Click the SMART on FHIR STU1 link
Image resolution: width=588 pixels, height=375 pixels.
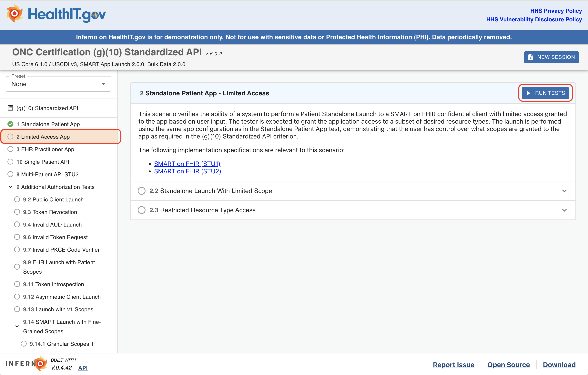[187, 163]
